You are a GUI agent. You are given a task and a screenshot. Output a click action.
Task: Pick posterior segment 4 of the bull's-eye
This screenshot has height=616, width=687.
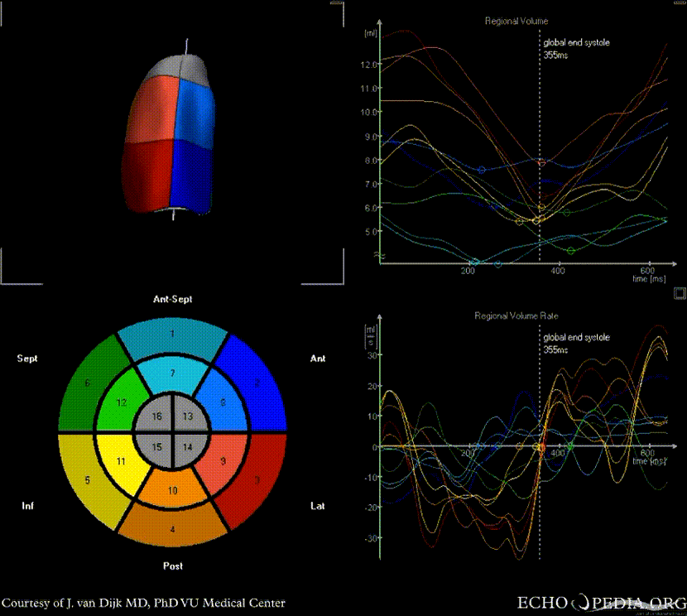pos(172,530)
